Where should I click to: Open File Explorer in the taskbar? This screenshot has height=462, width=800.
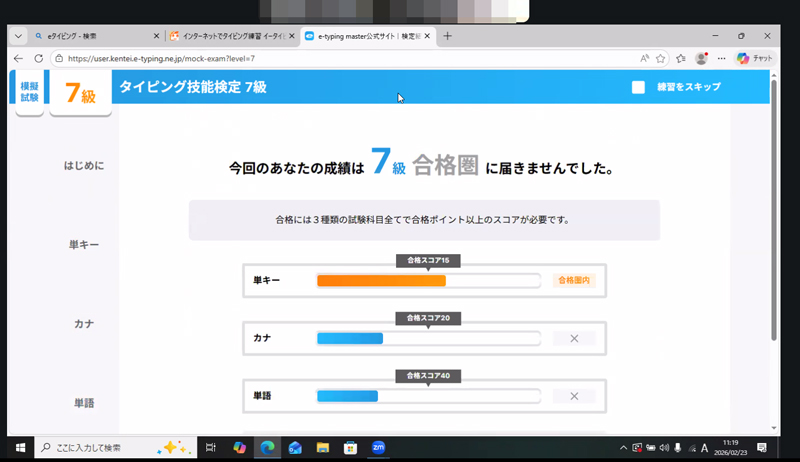tap(323, 447)
